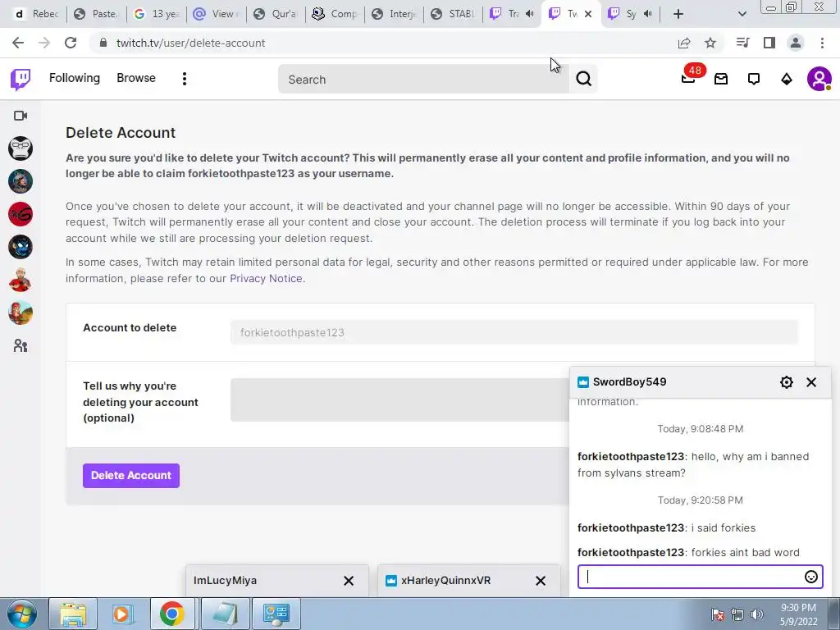Viewport: 840px width, 630px height.
Task: Switch to the Qur'a browser tab
Action: [276, 14]
